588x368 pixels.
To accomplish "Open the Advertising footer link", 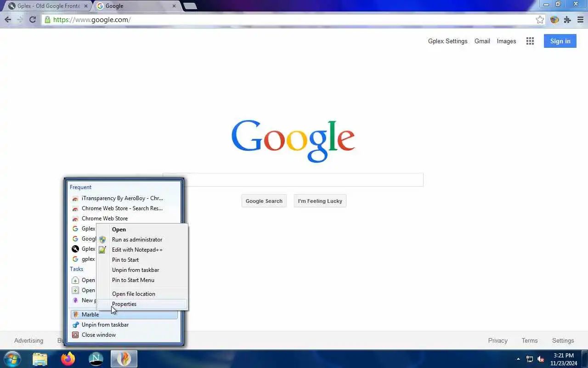I will click(x=28, y=340).
